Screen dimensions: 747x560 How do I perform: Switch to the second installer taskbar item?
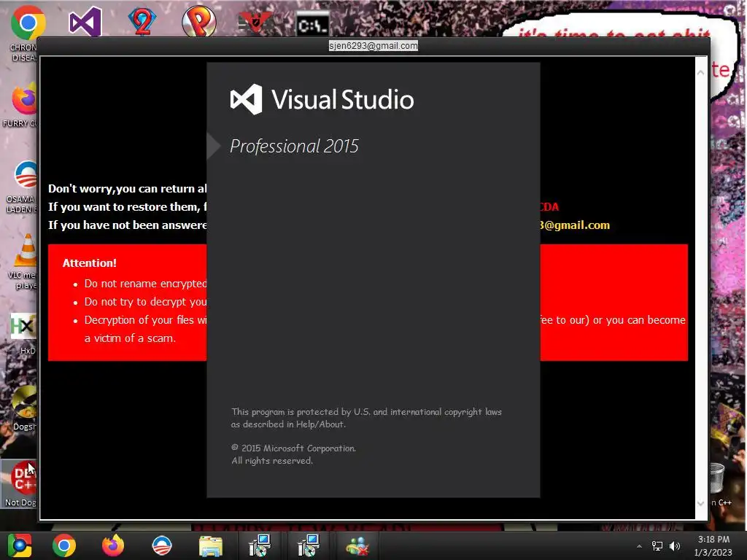309,545
